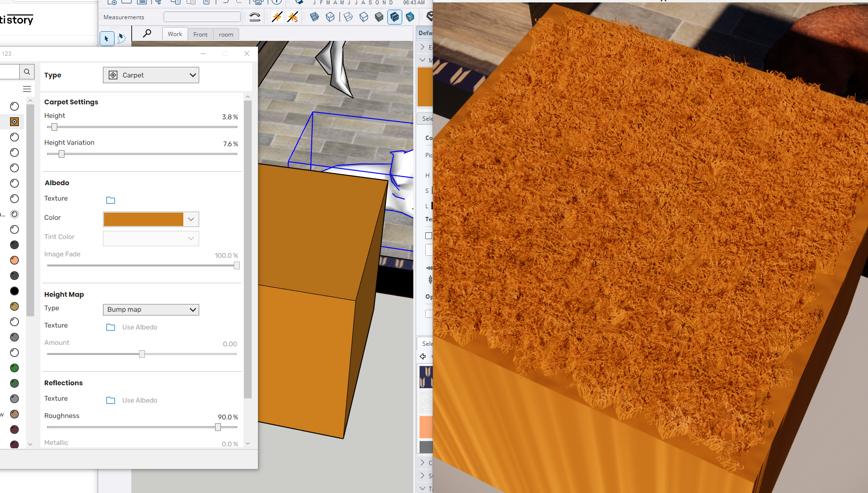Click the orange material preview in tray
This screenshot has height=493, width=868.
[425, 87]
